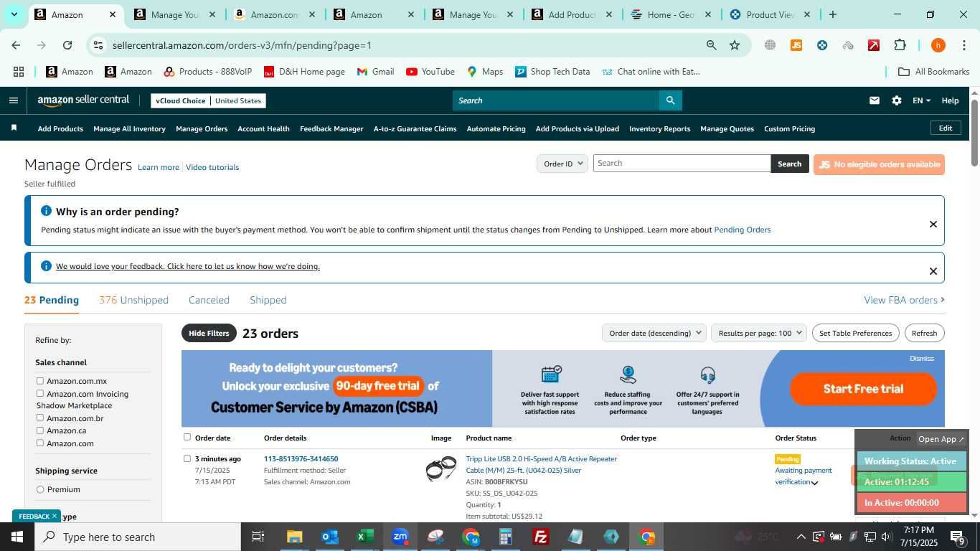Go back with the browser back arrow

pos(16,45)
